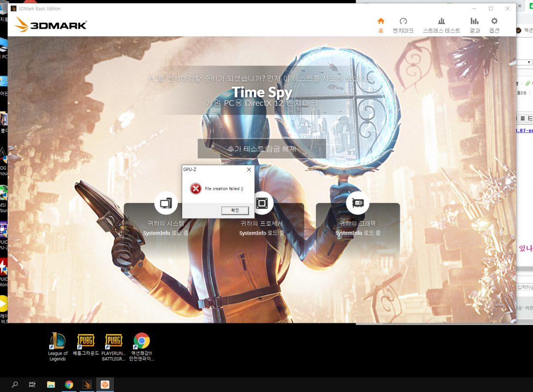Switch to the Results (결과) tab
This screenshot has height=392, width=533.
pyautogui.click(x=474, y=25)
